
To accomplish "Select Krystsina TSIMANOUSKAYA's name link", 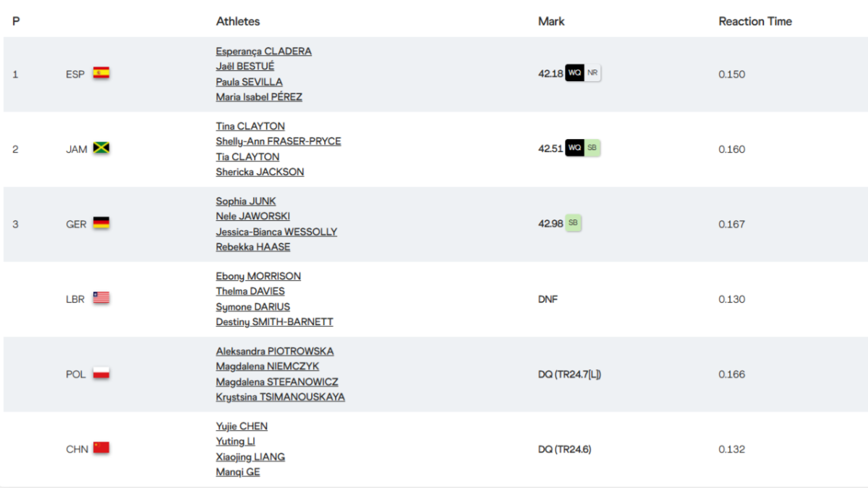I will [x=280, y=397].
